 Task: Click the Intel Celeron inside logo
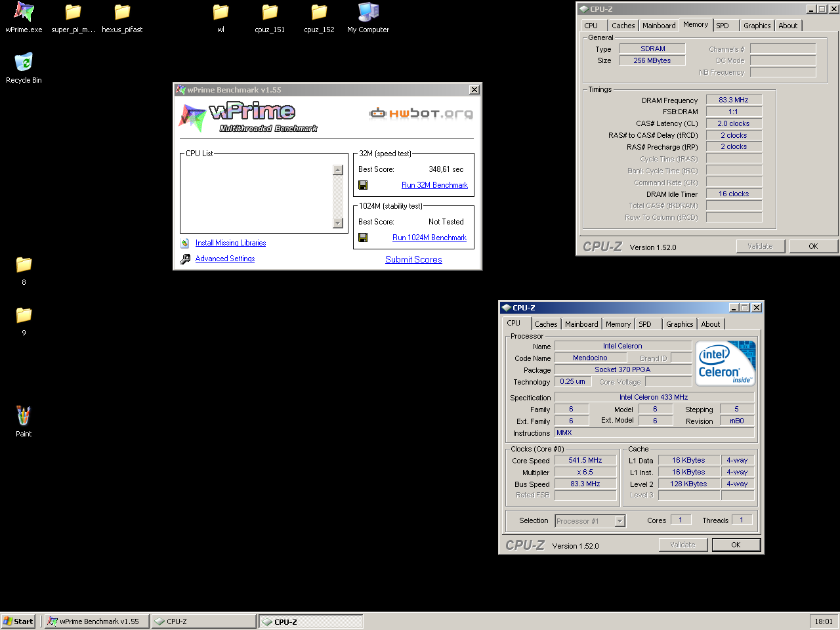click(725, 363)
